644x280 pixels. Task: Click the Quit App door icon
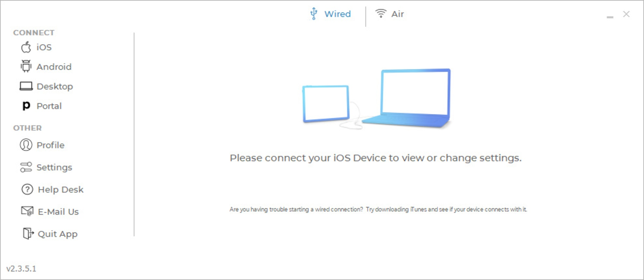[x=28, y=233]
